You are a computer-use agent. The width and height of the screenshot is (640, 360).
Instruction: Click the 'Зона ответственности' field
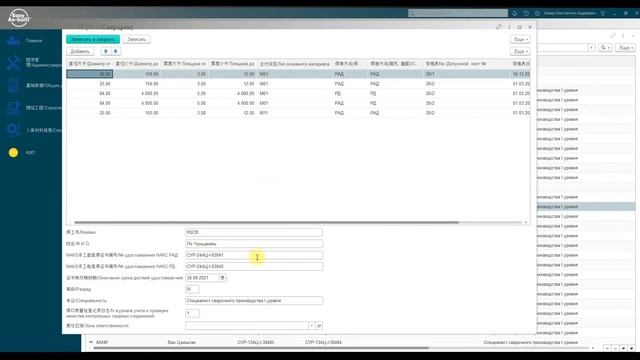(x=247, y=326)
